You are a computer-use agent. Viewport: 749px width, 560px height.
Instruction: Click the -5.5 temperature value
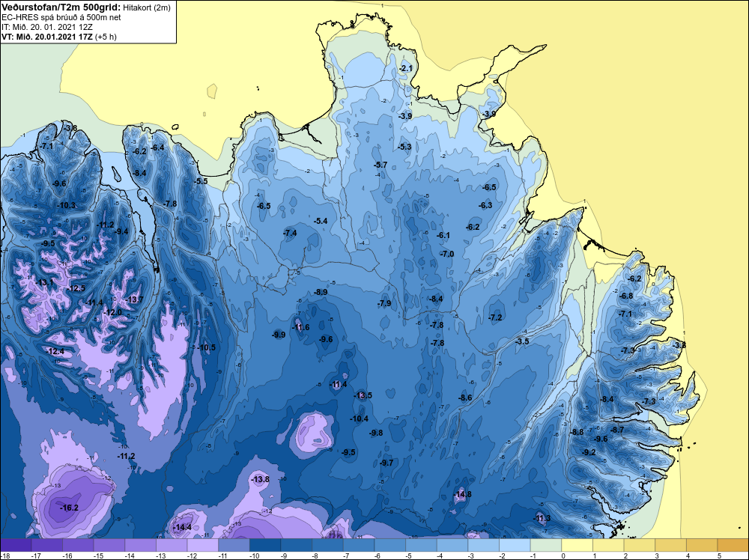click(x=201, y=181)
